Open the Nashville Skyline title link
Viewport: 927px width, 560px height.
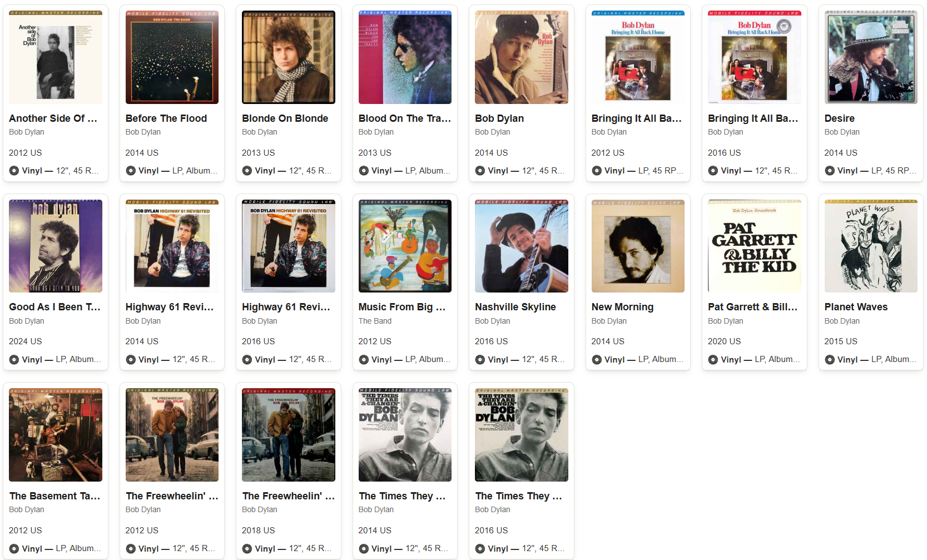pos(515,307)
